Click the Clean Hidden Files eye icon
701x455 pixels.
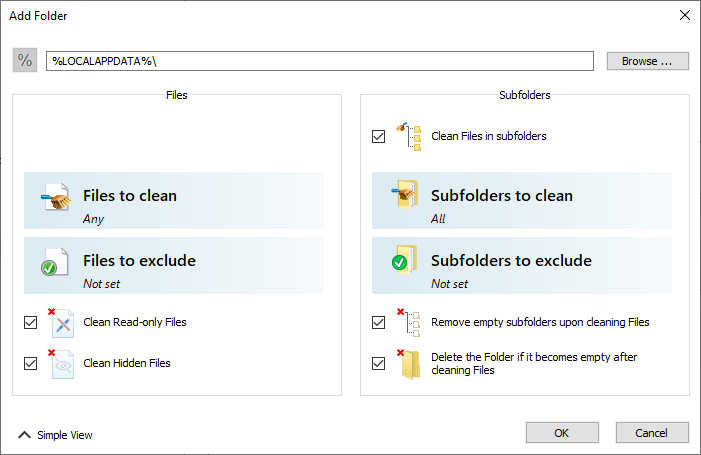pos(61,364)
